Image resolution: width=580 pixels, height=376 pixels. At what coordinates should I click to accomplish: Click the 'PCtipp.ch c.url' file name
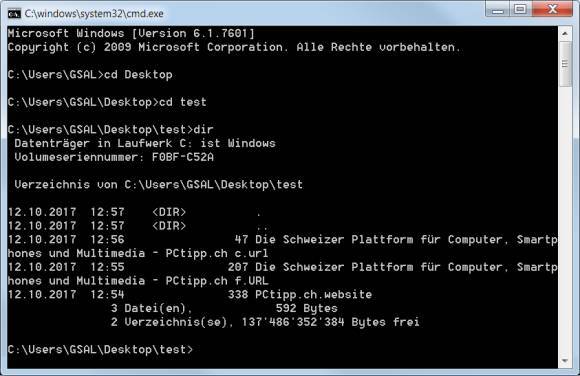point(217,253)
